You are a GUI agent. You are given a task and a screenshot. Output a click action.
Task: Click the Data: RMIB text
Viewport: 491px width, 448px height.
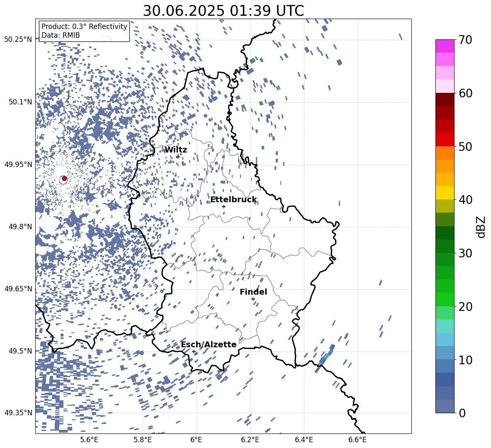pyautogui.click(x=61, y=35)
